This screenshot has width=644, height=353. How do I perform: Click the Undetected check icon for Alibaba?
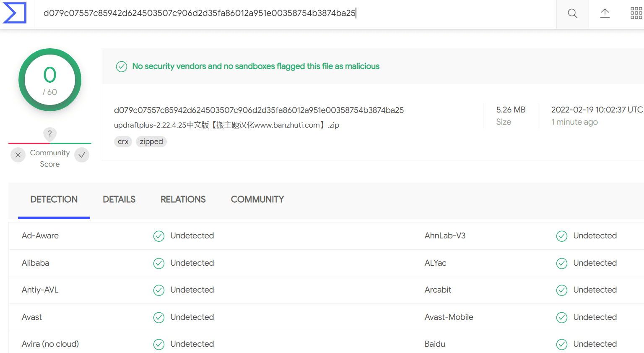pos(159,264)
